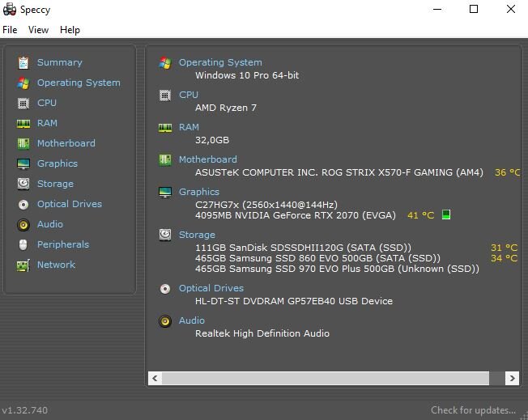The height and width of the screenshot is (420, 528).
Task: Click the Audio heading link in summary
Action: tap(192, 320)
